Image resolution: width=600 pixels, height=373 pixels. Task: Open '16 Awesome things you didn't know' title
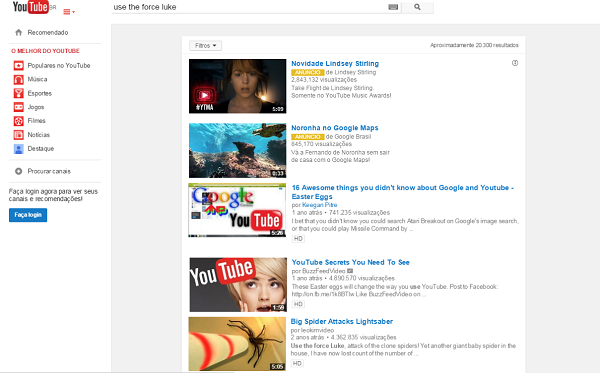(x=403, y=192)
